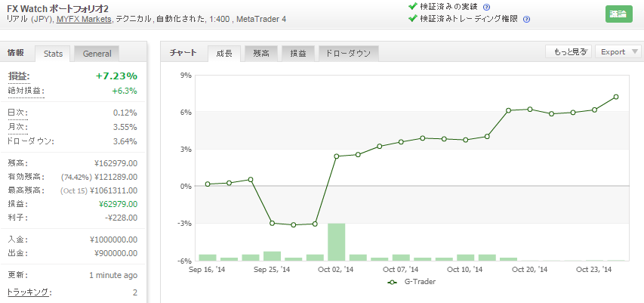
Task: Open the MYFX Markets link
Action: click(84, 19)
